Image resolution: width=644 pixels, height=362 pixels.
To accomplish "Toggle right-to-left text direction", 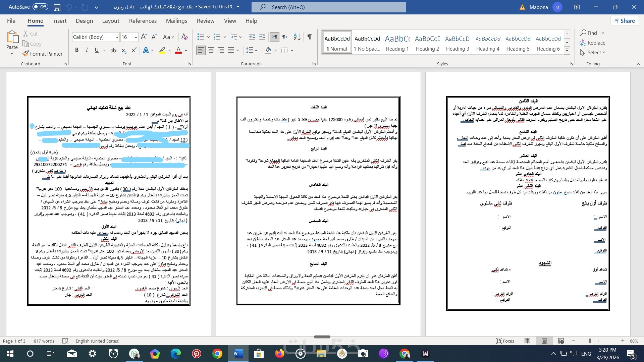I will (285, 37).
